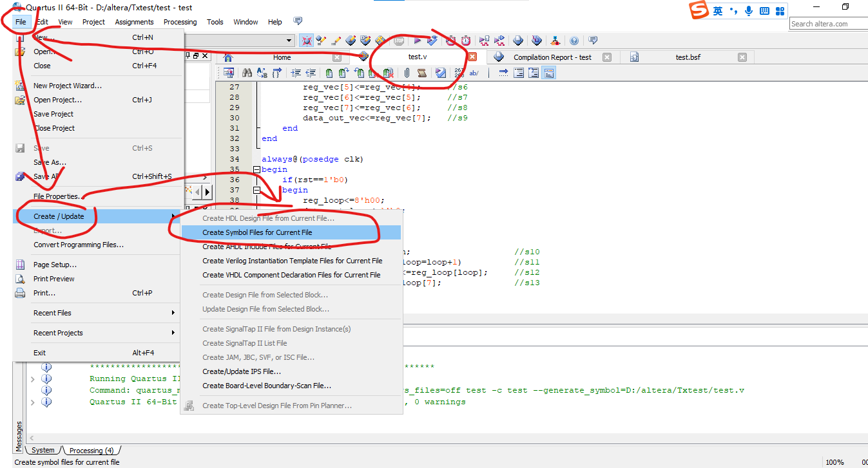The image size is (868, 468).
Task: Click the feedback speech-bubble icon beside Help menu
Action: coord(298,21)
